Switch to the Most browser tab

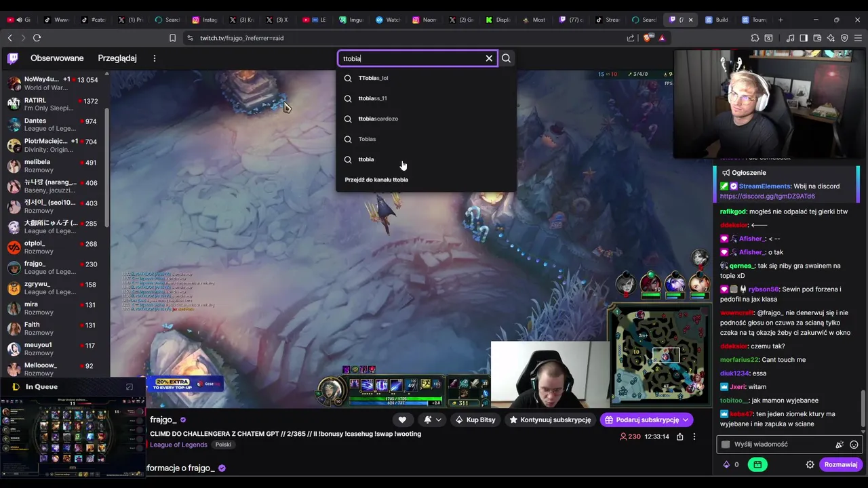pyautogui.click(x=534, y=20)
